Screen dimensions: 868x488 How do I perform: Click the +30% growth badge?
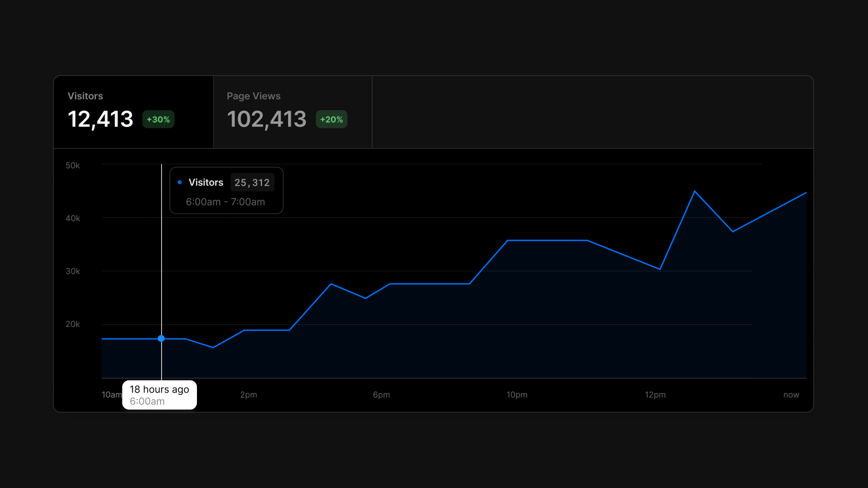[x=158, y=119]
